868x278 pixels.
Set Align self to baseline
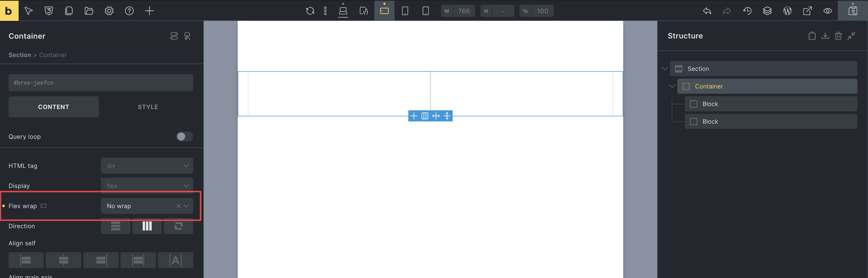coord(176,260)
